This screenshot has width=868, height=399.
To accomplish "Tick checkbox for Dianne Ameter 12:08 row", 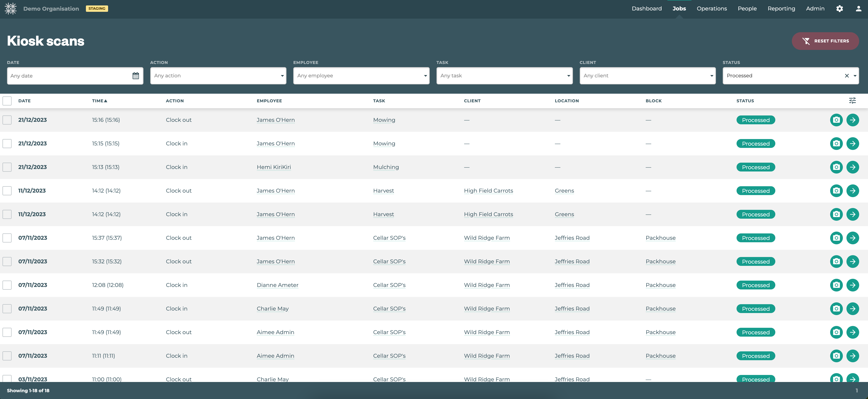I will [x=7, y=285].
